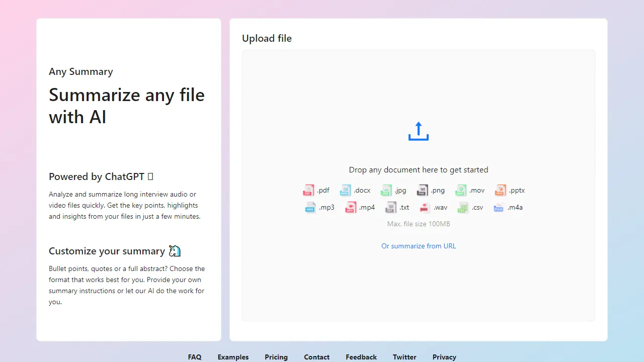The height and width of the screenshot is (362, 644).
Task: Click the blue upload arrow icon
Action: [x=419, y=131]
